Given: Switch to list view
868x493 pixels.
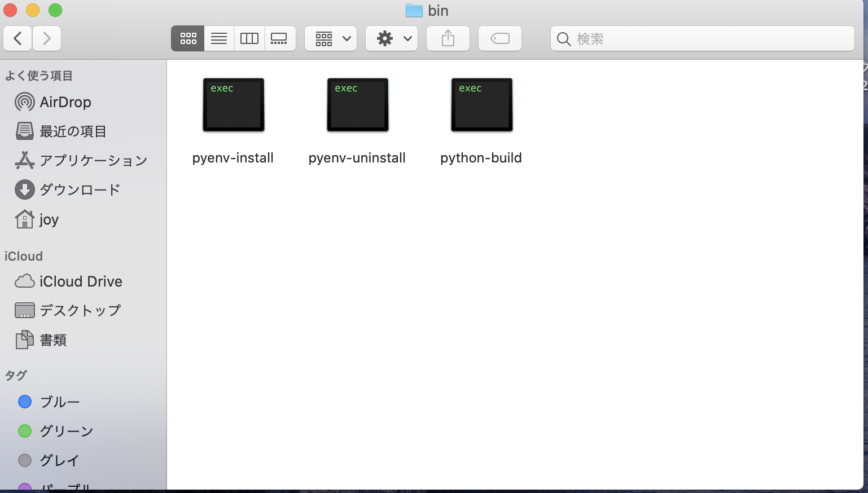Looking at the screenshot, I should point(219,38).
